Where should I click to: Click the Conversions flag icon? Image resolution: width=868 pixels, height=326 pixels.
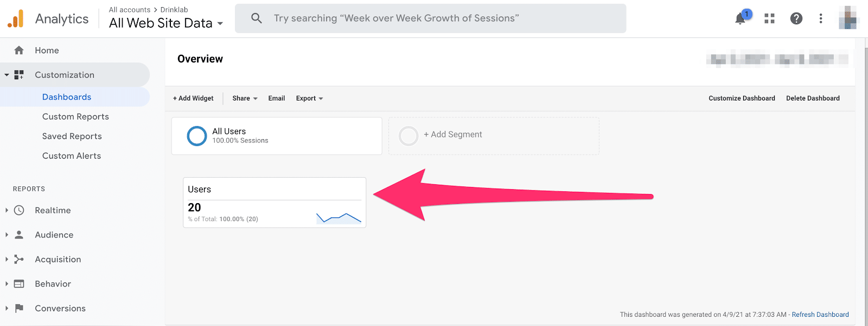(x=19, y=308)
